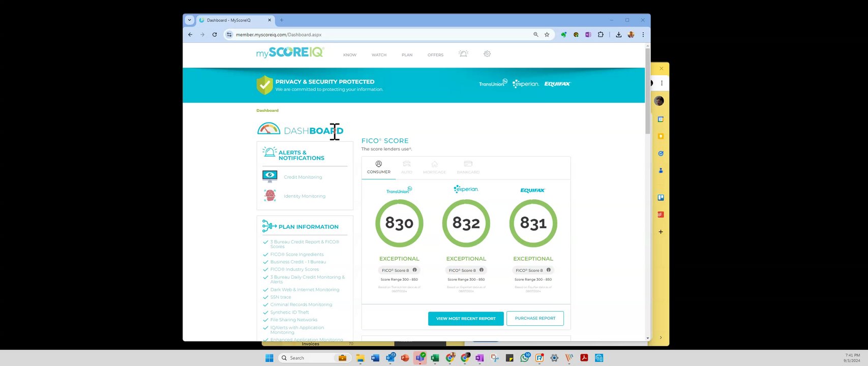The image size is (868, 366).
Task: Click the Evernote extension icon in Chrome toolbar
Action: click(563, 35)
